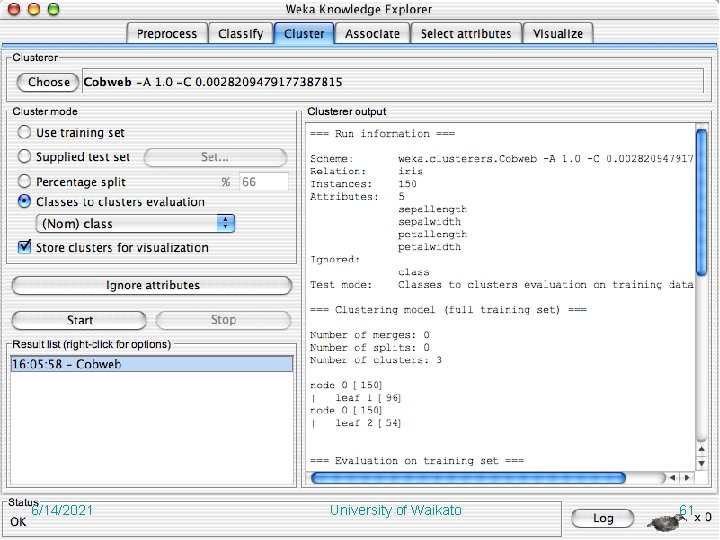The width and height of the screenshot is (720, 540).
Task: Click the percentage split value field
Action: [264, 182]
